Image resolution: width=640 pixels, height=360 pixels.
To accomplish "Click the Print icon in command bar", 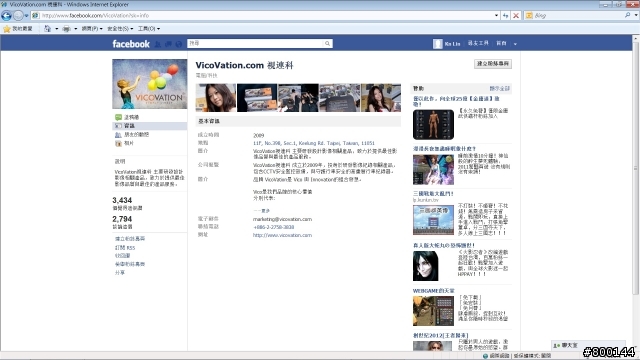I will tap(66, 29).
